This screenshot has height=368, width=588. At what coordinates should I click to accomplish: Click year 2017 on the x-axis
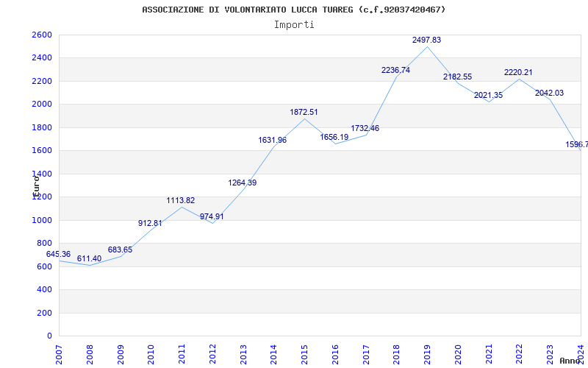(x=366, y=355)
